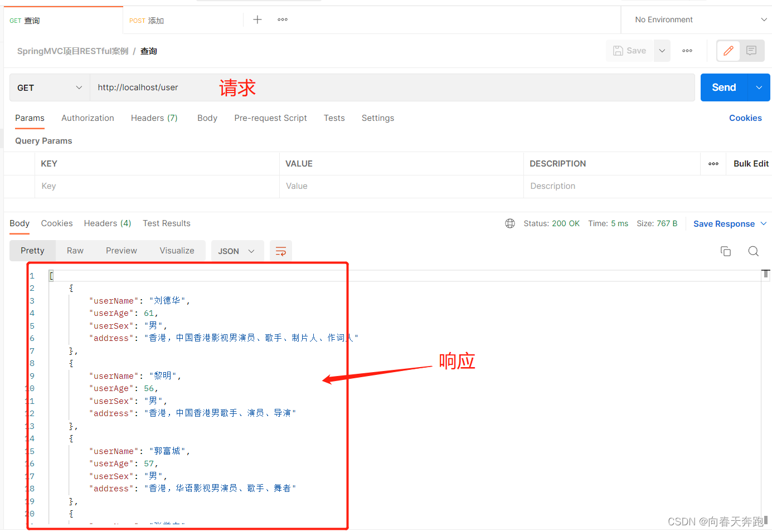This screenshot has width=772, height=532.
Task: Open the Cookies link
Action: pyautogui.click(x=745, y=118)
